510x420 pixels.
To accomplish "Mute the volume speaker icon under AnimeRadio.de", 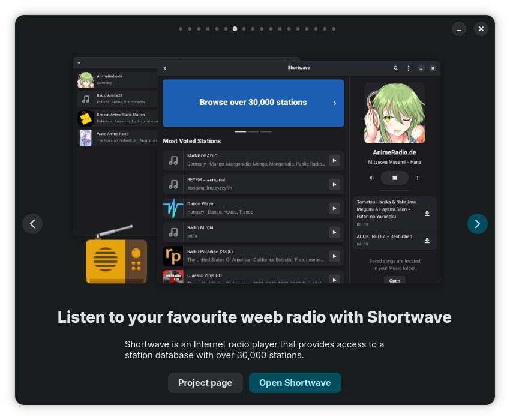I will (x=371, y=178).
